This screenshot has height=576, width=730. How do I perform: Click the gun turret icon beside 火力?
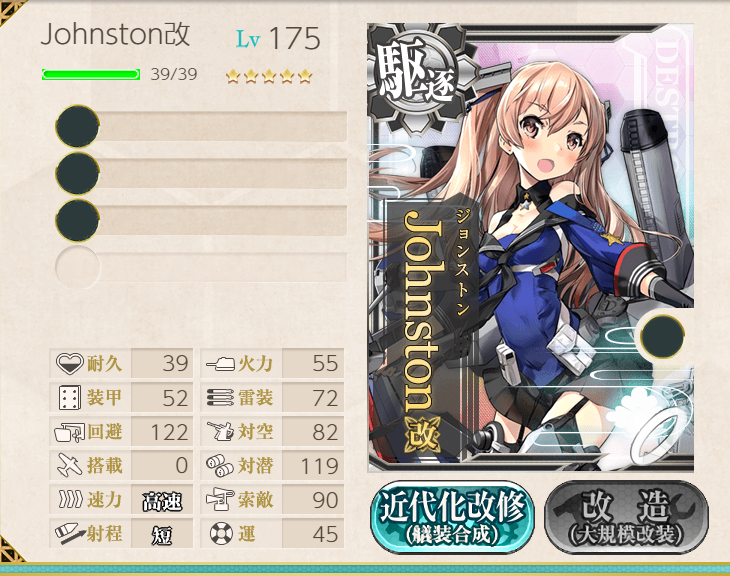coord(220,363)
